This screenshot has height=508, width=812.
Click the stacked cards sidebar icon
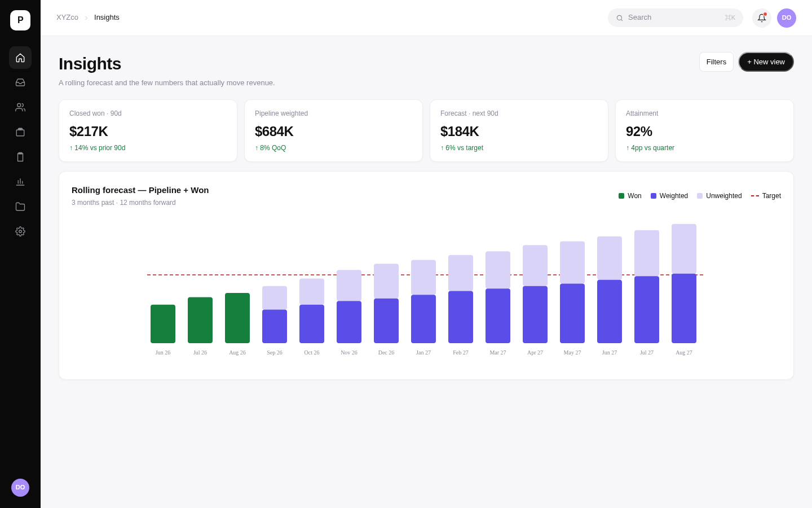(x=20, y=132)
